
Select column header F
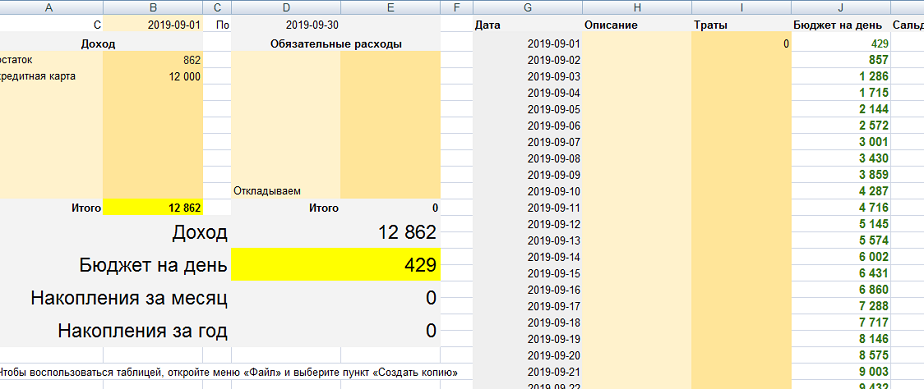coord(457,8)
